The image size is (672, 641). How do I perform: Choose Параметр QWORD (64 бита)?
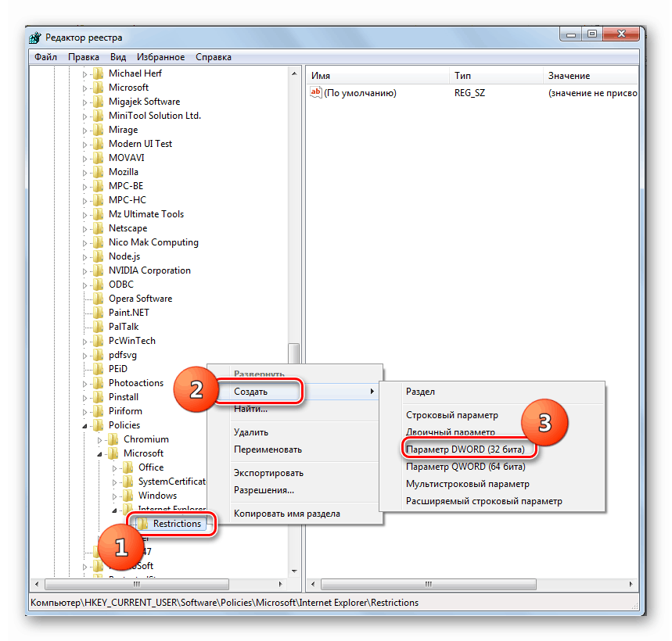pos(492,467)
